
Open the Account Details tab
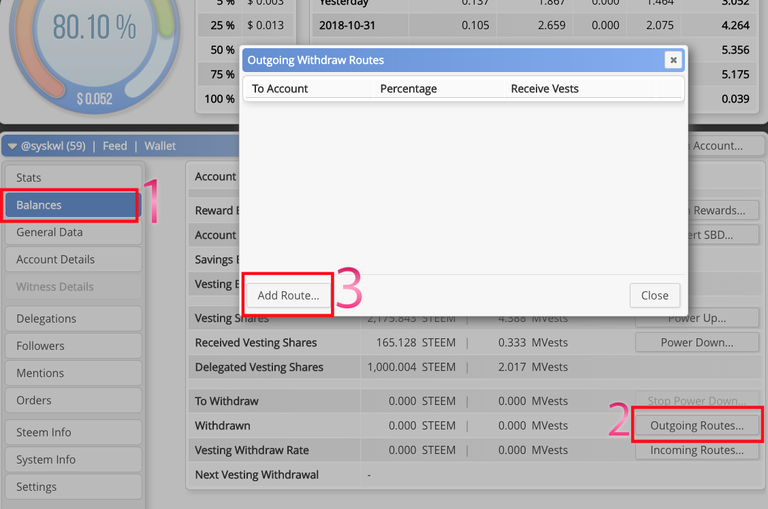[x=73, y=259]
